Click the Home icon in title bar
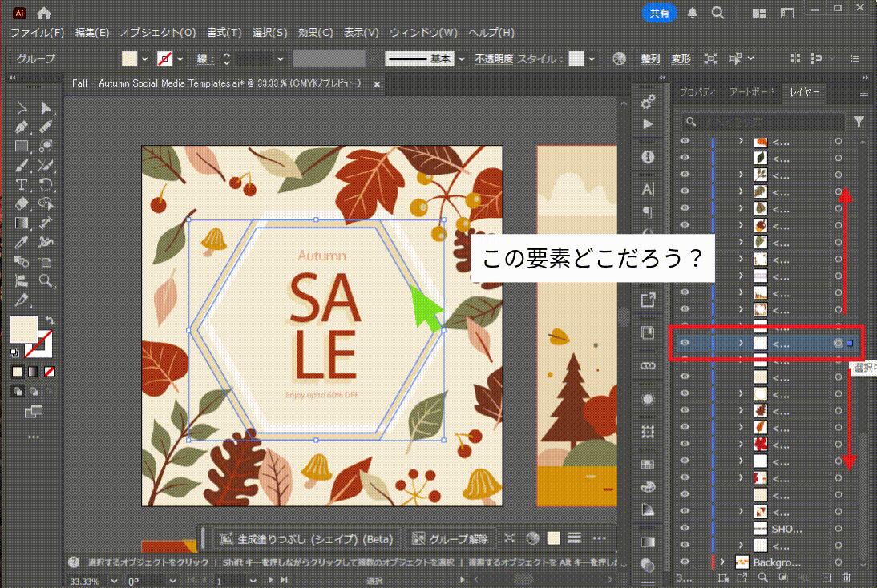Screen dimensions: 877x588 pyautogui.click(x=43, y=13)
